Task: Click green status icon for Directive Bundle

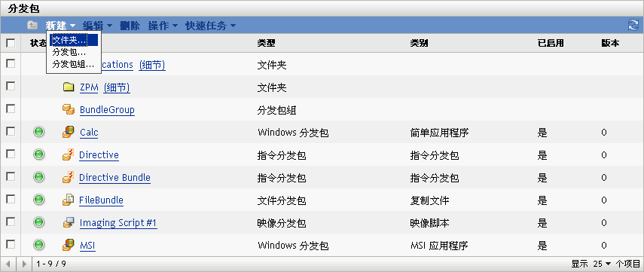Action: pyautogui.click(x=38, y=177)
